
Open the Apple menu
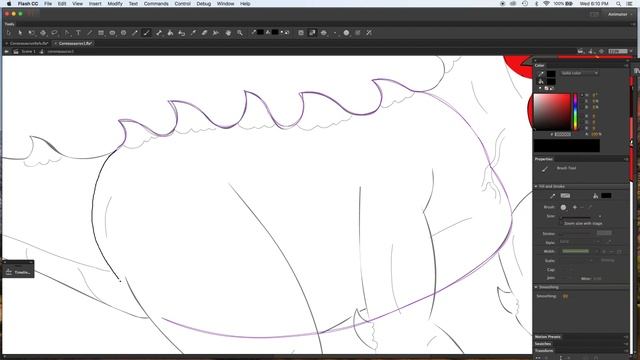[9, 4]
